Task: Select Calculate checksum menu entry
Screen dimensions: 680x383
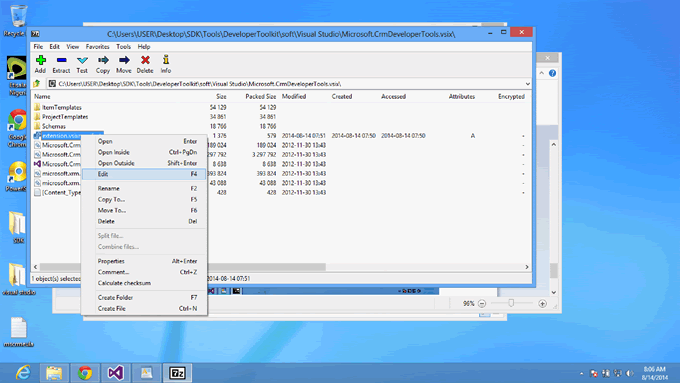Action: [x=144, y=283]
